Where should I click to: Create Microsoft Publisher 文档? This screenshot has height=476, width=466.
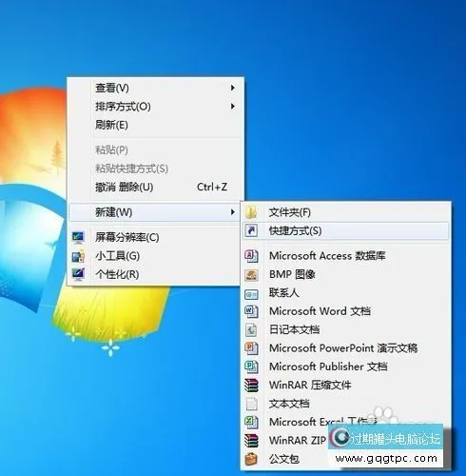pos(346,367)
